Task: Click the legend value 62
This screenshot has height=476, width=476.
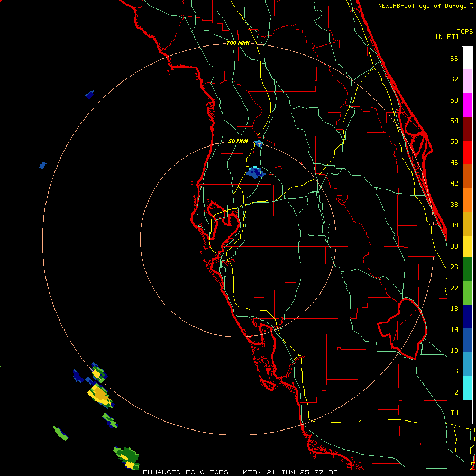Action: pyautogui.click(x=454, y=79)
